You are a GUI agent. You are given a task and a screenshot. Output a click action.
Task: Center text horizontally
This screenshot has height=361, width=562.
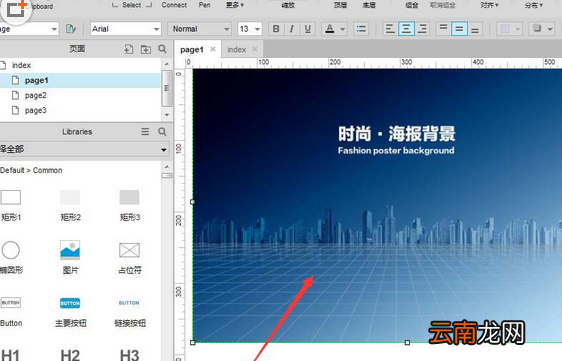coord(406,29)
